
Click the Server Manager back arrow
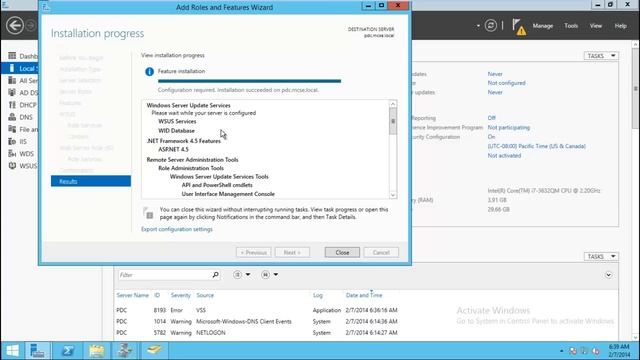pos(15,25)
